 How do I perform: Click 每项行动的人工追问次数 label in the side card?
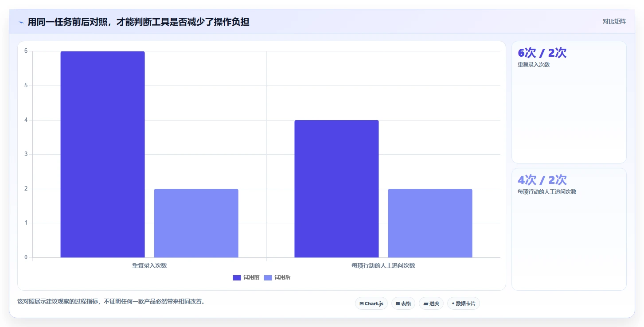coord(547,192)
